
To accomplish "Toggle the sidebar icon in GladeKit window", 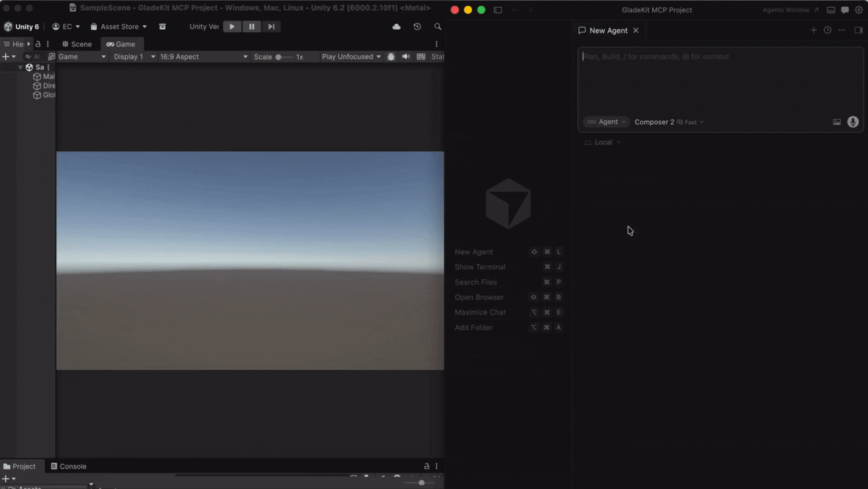I will 498,10.
